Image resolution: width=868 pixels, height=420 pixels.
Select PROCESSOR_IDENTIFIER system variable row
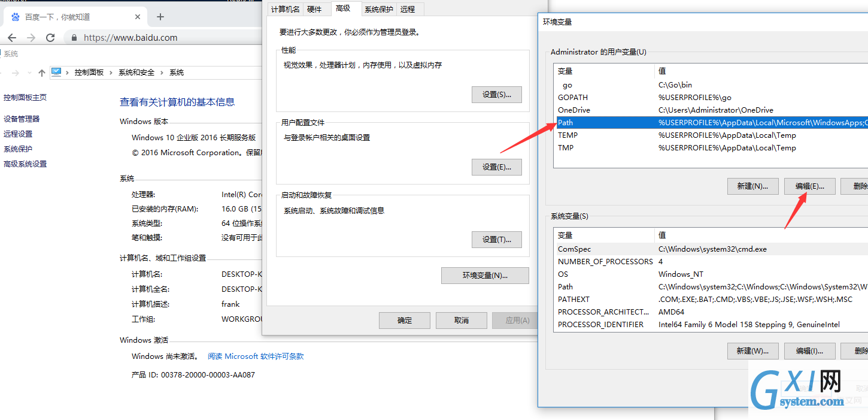click(x=711, y=325)
